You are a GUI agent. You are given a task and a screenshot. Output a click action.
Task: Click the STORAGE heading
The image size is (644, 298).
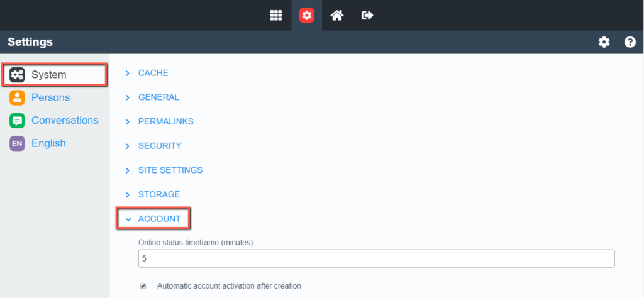pyautogui.click(x=159, y=194)
